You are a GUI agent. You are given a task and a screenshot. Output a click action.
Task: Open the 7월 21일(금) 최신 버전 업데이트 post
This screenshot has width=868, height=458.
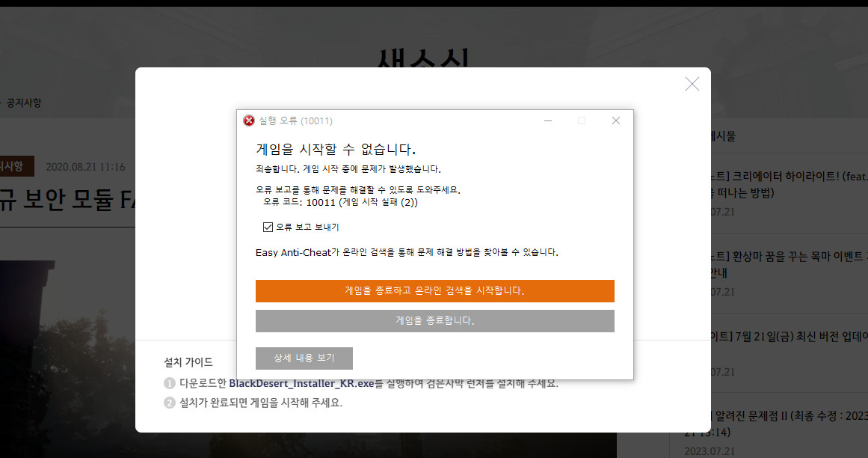(789, 336)
